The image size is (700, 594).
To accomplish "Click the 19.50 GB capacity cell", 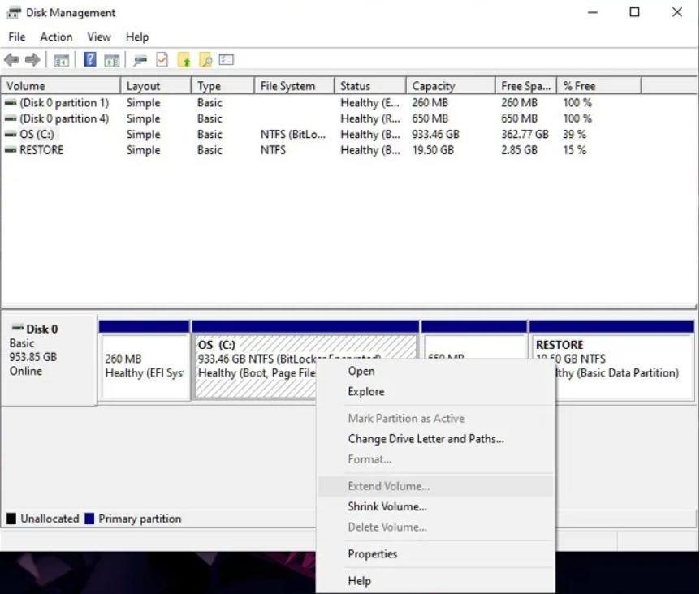I will (x=433, y=150).
